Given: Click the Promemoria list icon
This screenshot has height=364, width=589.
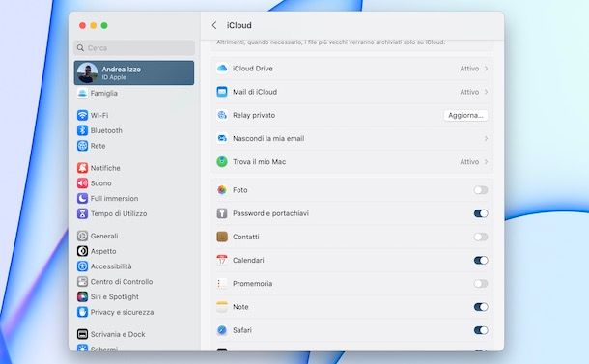Looking at the screenshot, I should pyautogui.click(x=222, y=283).
